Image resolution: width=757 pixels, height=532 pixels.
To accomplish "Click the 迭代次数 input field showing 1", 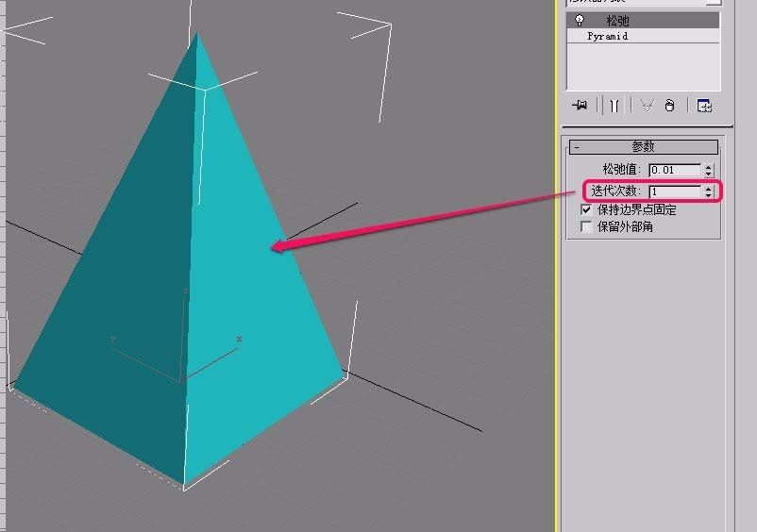I will pos(675,191).
